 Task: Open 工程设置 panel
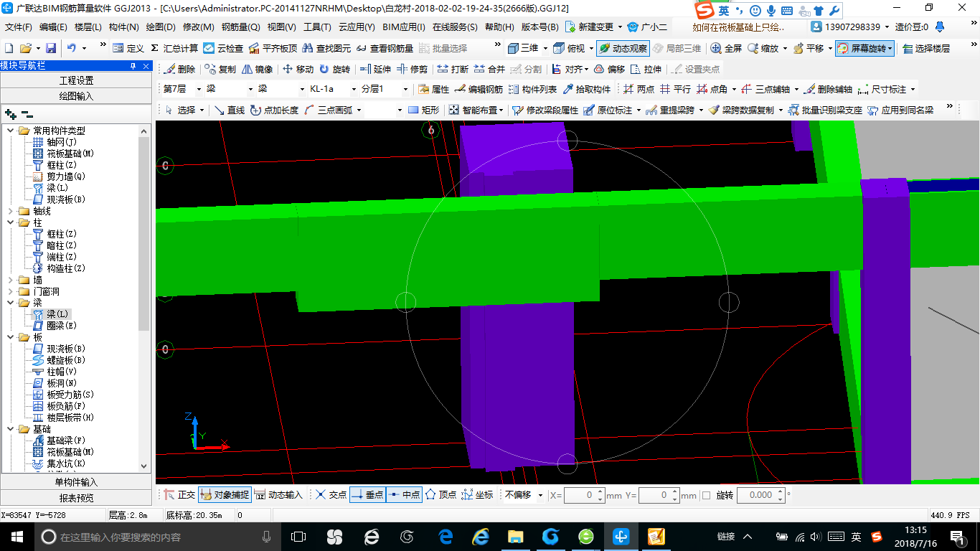76,80
